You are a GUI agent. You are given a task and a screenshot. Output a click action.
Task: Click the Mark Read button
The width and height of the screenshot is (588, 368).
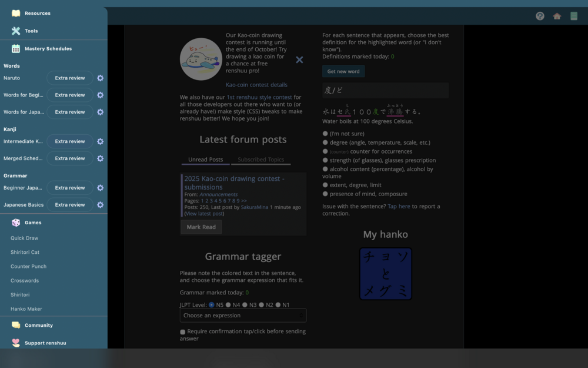click(201, 227)
